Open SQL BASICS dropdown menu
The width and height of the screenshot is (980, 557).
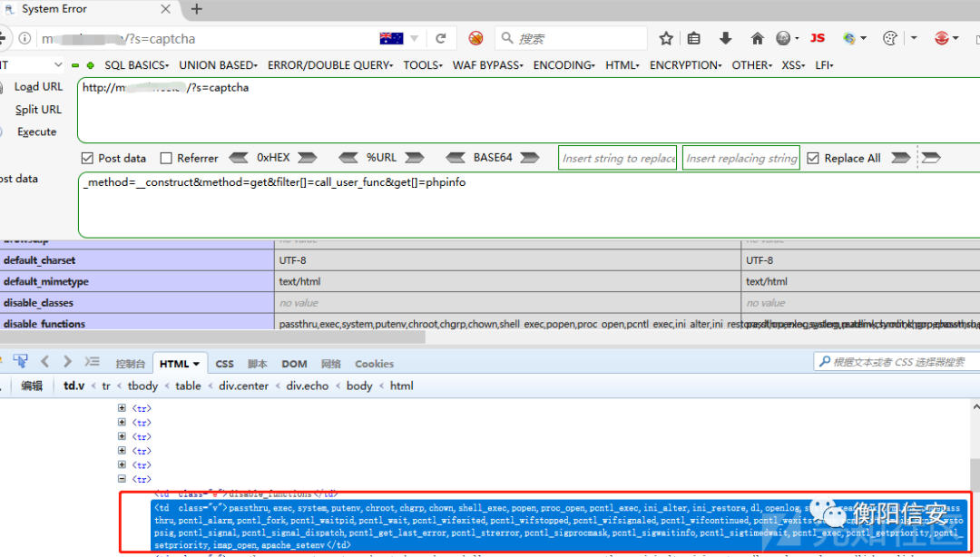click(x=137, y=65)
